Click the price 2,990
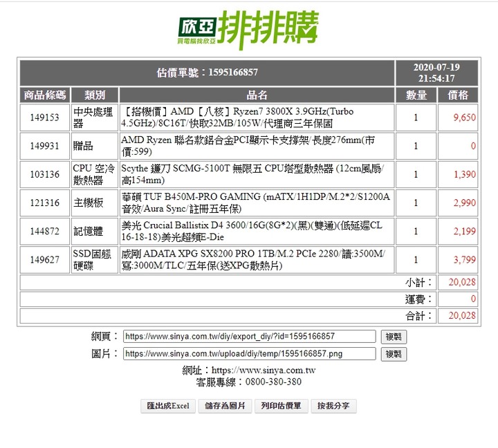Viewport: 498px width, 448px height. 464,203
